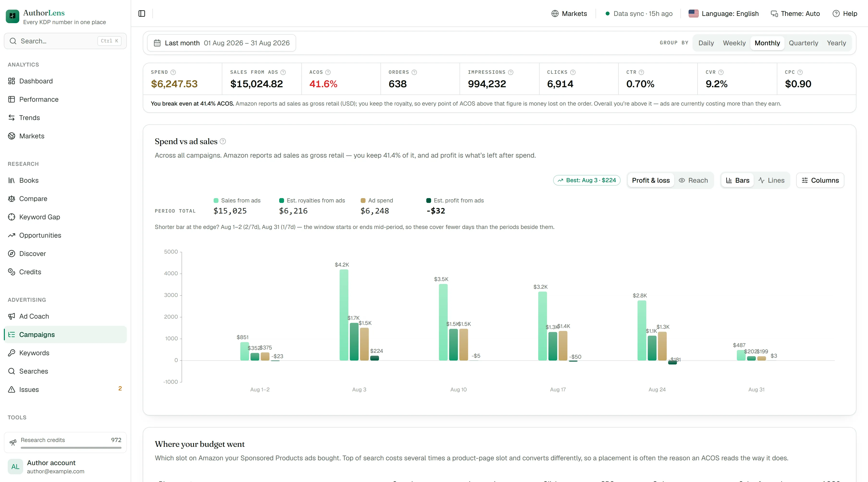
Task: Open the Markets selector in top bar
Action: (x=569, y=13)
